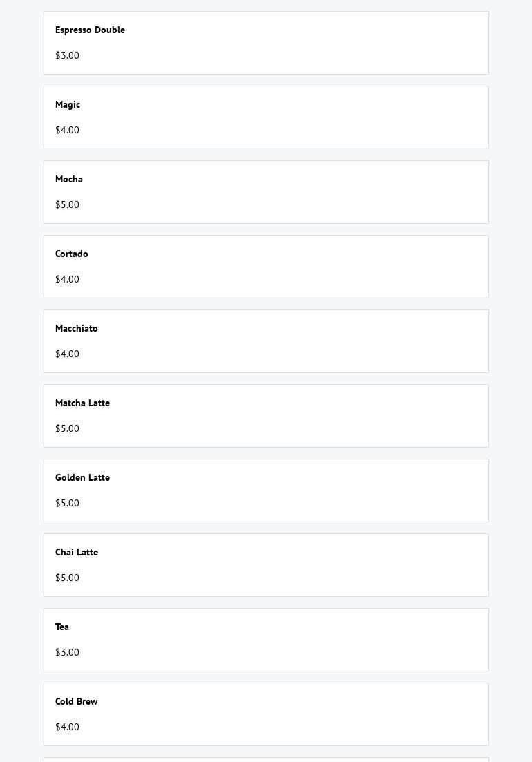Click the $4.00 price under Magic
532x762 pixels.
(x=67, y=130)
